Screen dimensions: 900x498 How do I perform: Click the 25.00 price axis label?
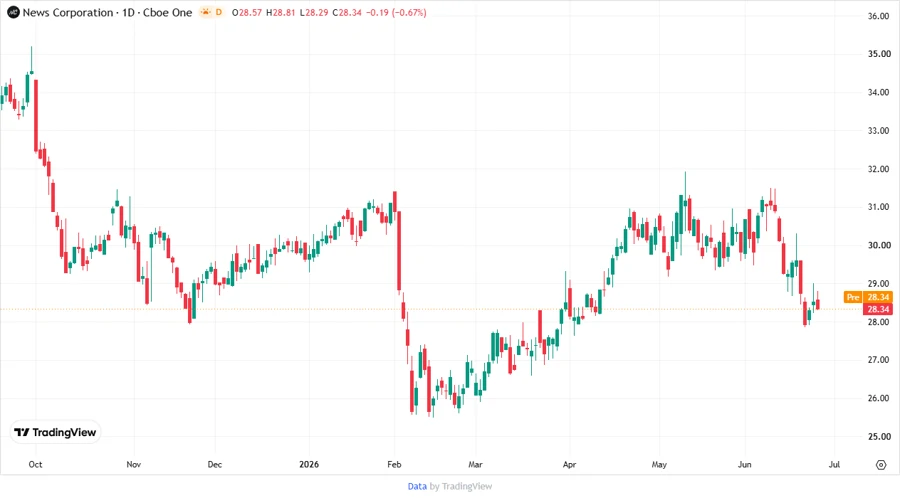[879, 437]
